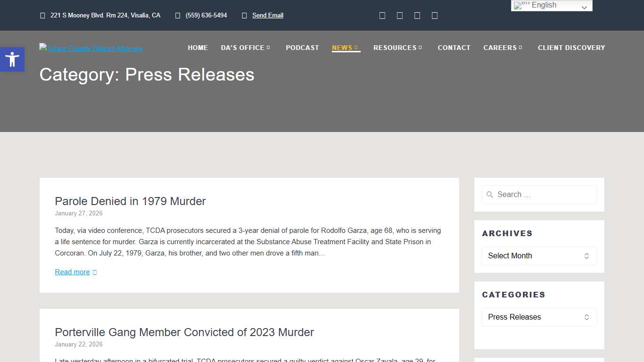The height and width of the screenshot is (362, 644).
Task: Open the CAREERS menu item
Action: coord(500,48)
